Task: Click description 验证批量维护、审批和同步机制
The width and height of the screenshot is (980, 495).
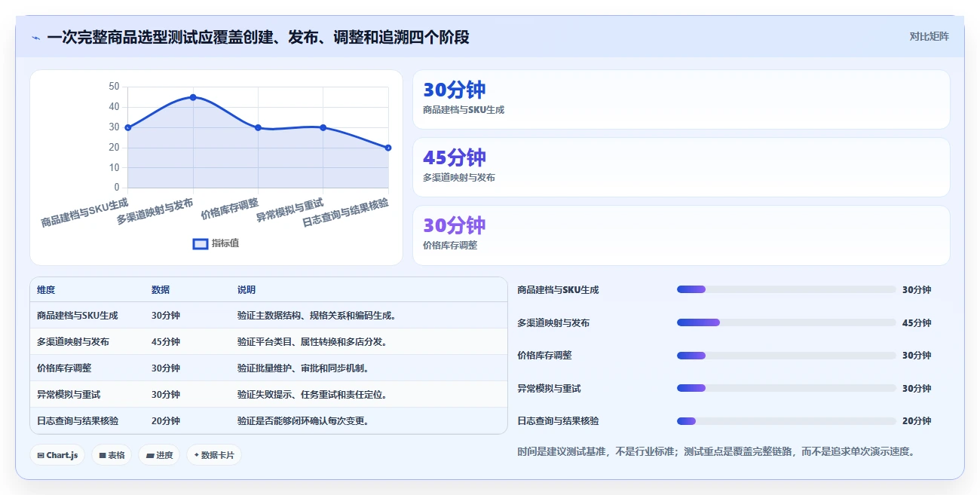Action: coord(303,368)
